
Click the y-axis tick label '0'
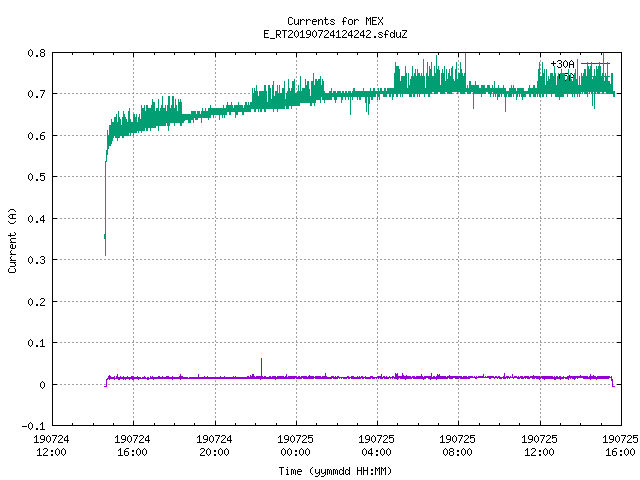pos(42,384)
